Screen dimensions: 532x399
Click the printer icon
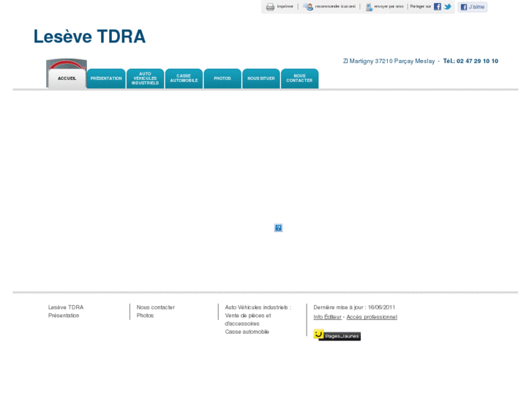[x=270, y=7]
